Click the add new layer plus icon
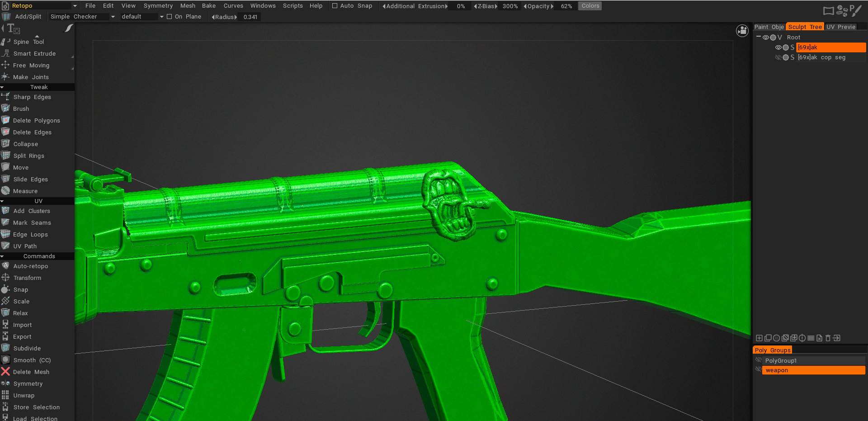This screenshot has width=868, height=421. [759, 338]
